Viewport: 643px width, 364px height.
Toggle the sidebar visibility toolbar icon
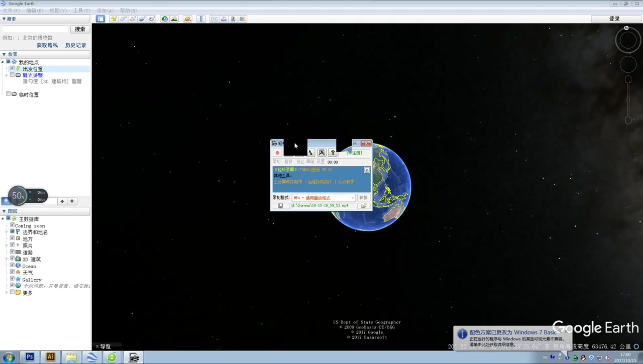point(100,19)
